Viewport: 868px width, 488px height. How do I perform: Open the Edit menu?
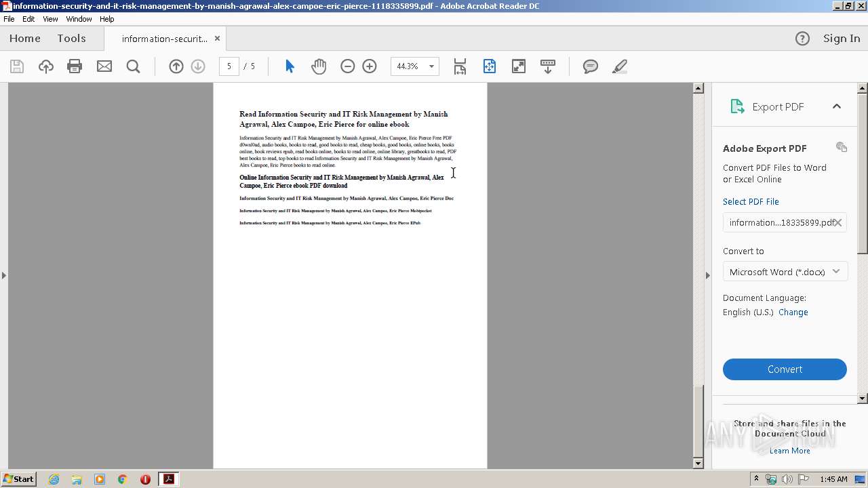pyautogui.click(x=28, y=19)
